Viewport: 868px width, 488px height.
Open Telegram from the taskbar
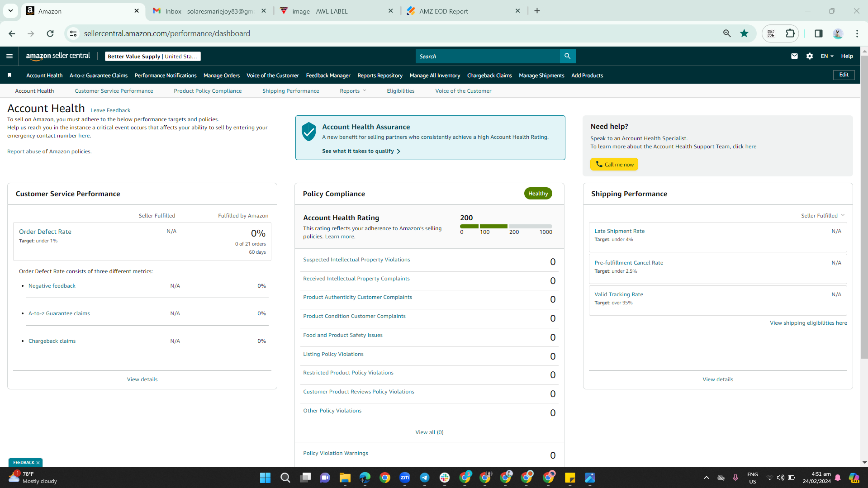tap(424, 478)
